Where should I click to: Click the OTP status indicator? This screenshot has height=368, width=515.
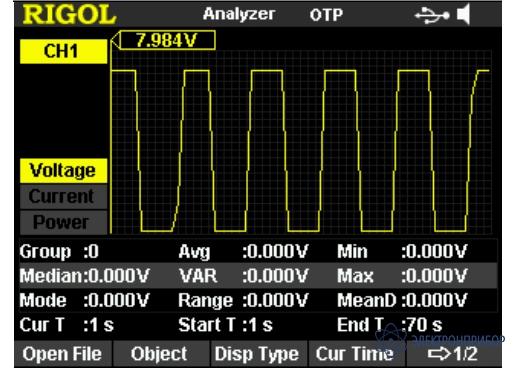[x=326, y=15]
